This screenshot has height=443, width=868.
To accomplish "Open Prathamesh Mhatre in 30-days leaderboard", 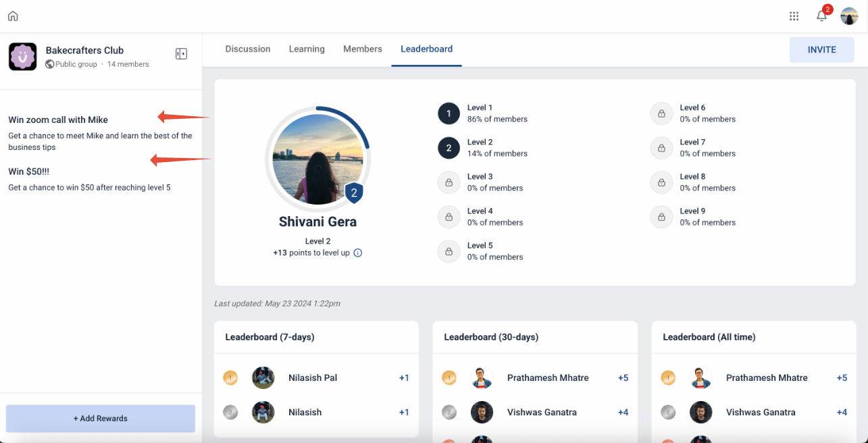I will [x=548, y=378].
